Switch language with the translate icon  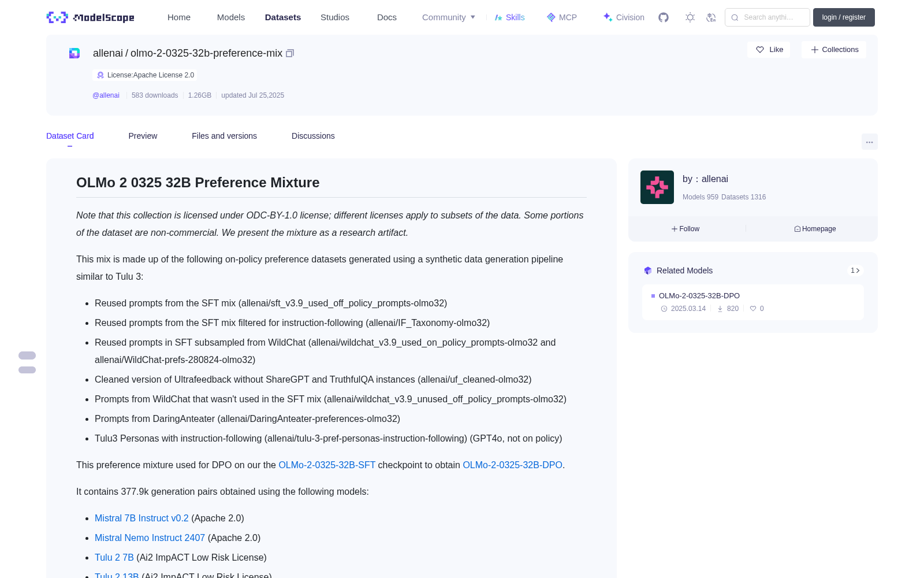(x=711, y=17)
